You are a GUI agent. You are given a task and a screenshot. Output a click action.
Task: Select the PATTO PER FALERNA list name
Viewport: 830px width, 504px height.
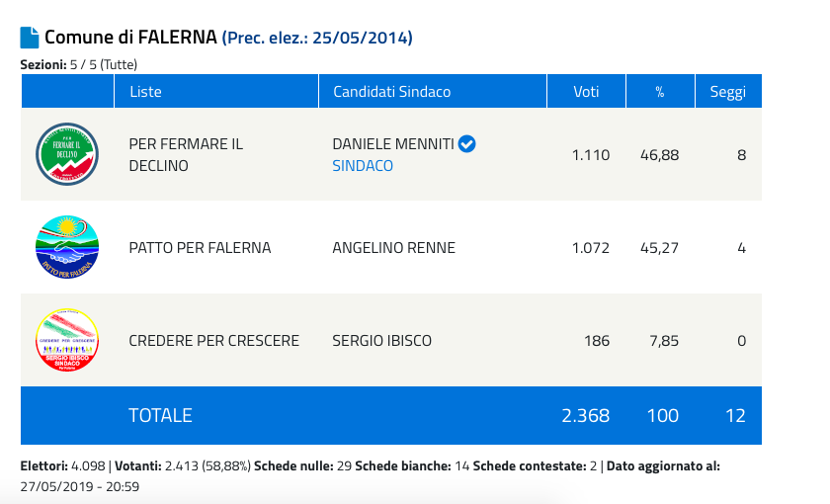pos(200,247)
